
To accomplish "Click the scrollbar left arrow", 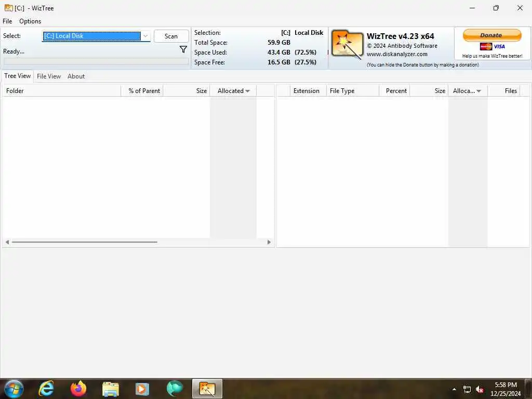I will tap(7, 242).
